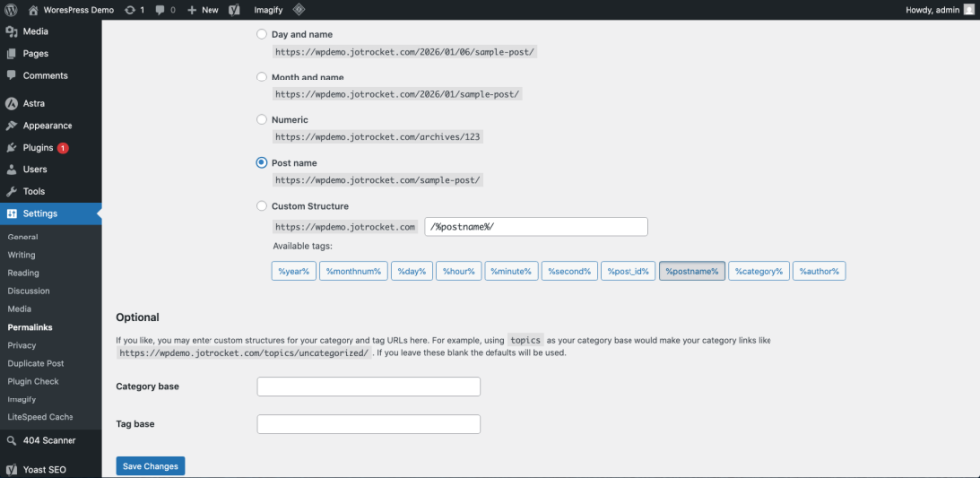980x478 pixels.
Task: Click the Tag base input field
Action: pos(368,424)
